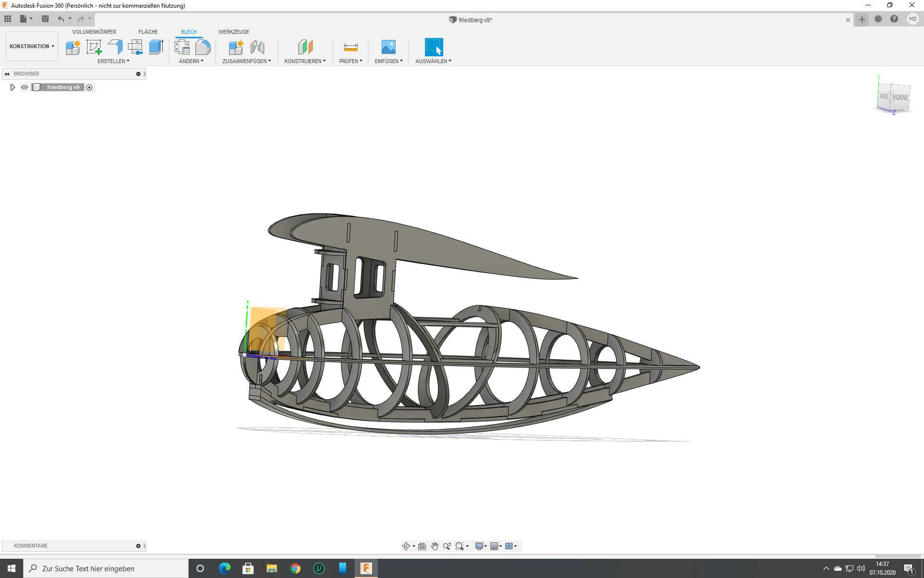
Task: Toggle visibility eye of friedberg v9
Action: point(25,87)
